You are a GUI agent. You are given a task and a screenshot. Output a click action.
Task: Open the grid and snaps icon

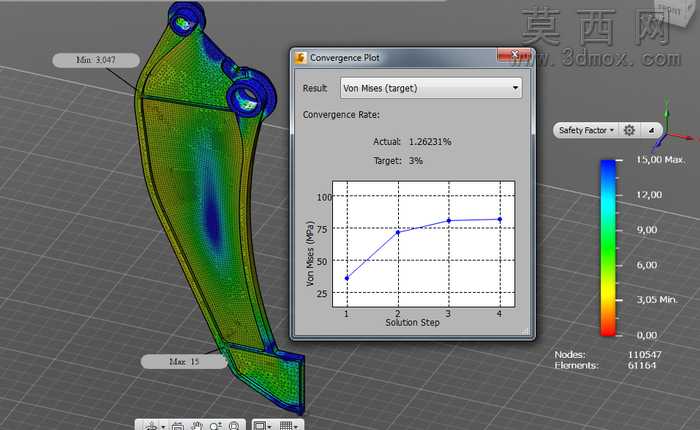286,426
